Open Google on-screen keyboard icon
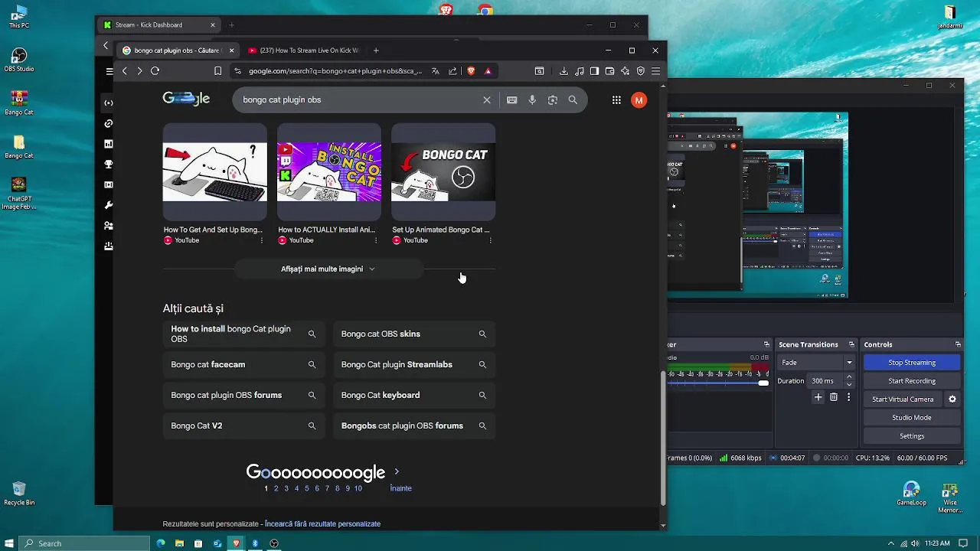This screenshot has height=551, width=980. click(x=511, y=99)
